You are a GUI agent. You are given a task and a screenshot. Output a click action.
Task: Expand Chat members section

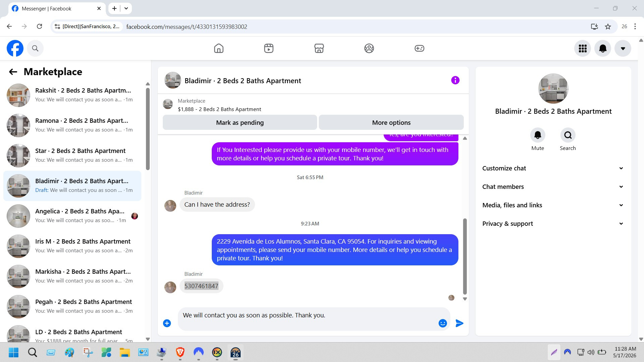click(x=553, y=187)
